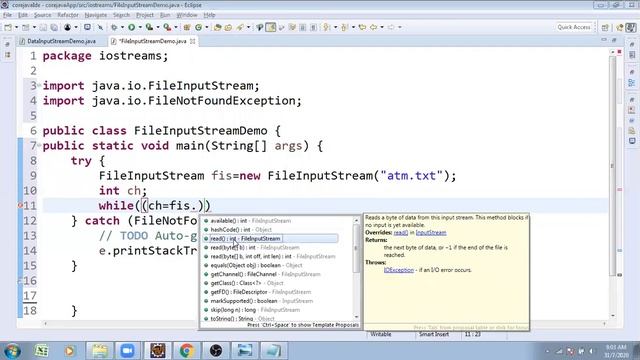Collapse the main method fold at line 7
This screenshot has height=360, width=640.
coord(39,146)
